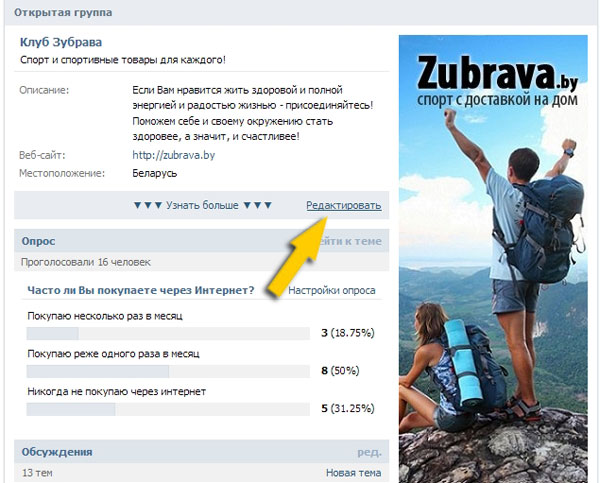The width and height of the screenshot is (600, 483).
Task: Follow the partly hidden "Перейти к теме" link
Action: pyautogui.click(x=357, y=241)
